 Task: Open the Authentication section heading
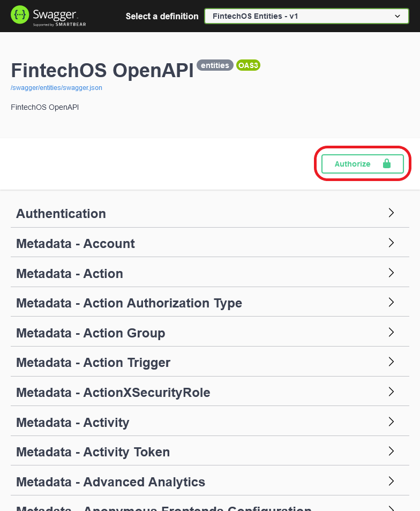61,214
